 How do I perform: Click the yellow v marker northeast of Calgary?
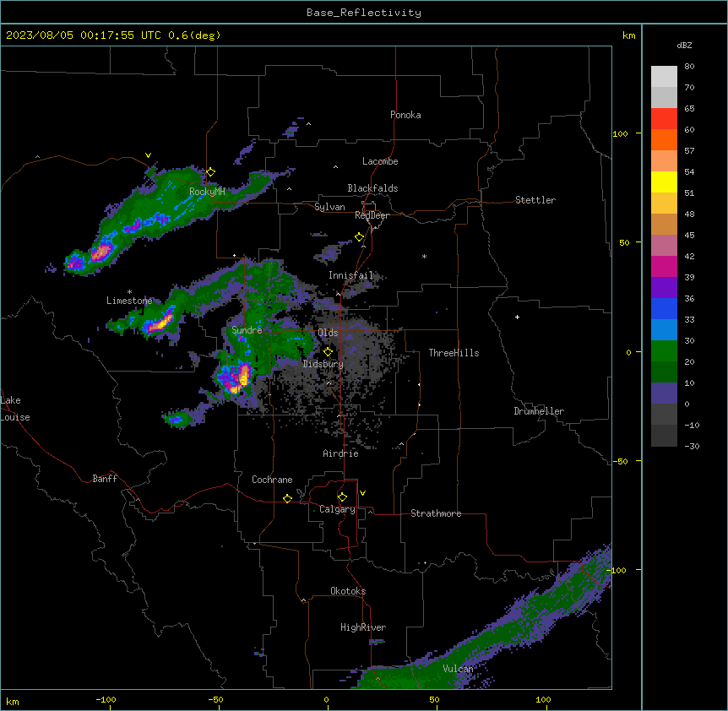pos(362,493)
